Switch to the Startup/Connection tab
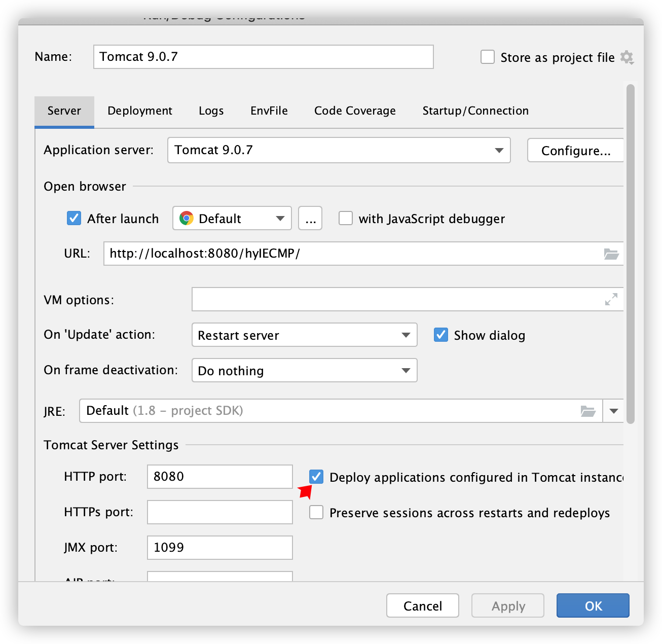 pyautogui.click(x=475, y=111)
